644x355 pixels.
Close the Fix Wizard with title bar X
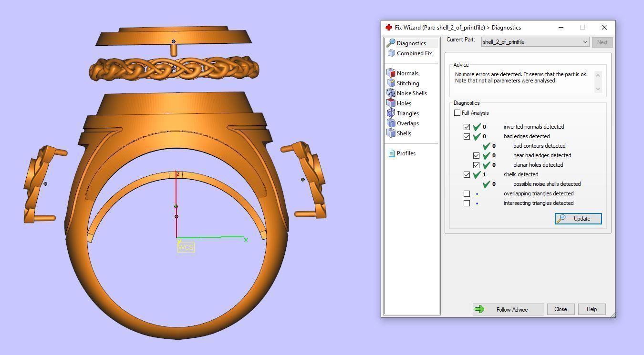tap(604, 28)
